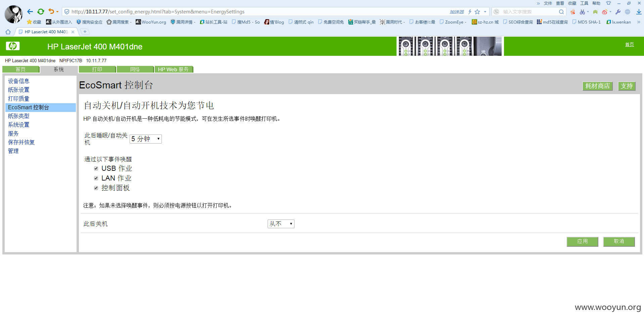Open the 帮助 menu
This screenshot has height=317, width=644.
596,3
